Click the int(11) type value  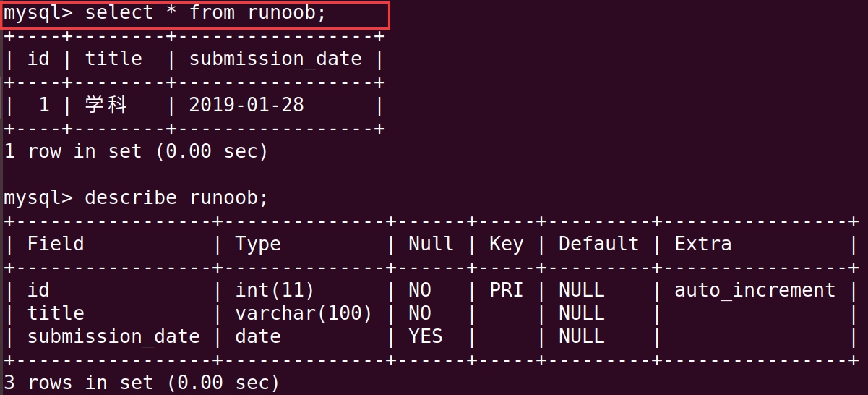275,290
